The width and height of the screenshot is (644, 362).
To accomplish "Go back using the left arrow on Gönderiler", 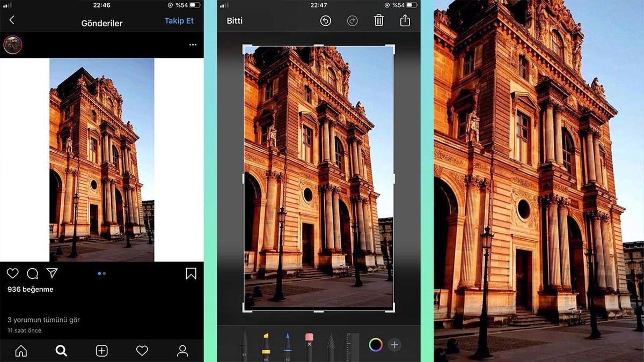I will [12, 20].
